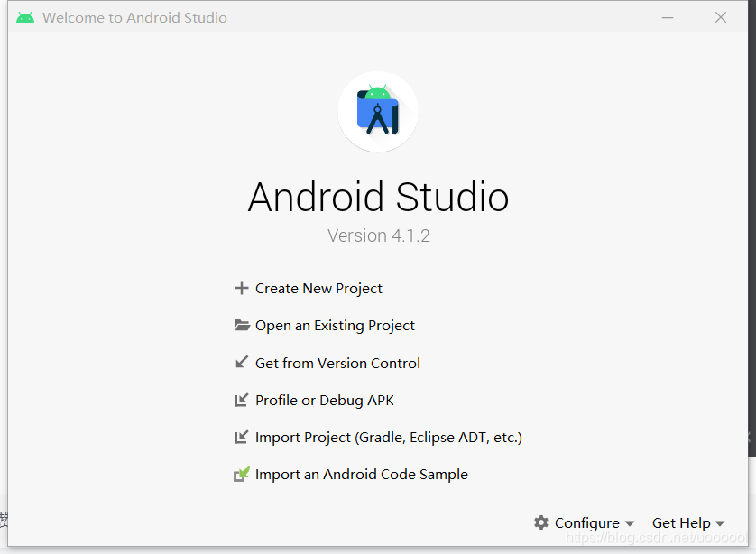
Task: Expand the Get Help dropdown
Action: [x=688, y=522]
